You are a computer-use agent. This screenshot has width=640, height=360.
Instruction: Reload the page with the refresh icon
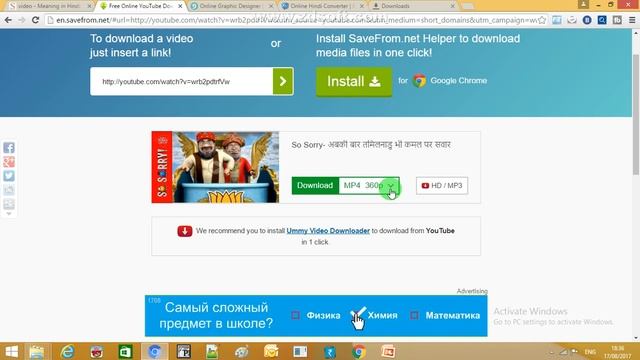tap(36, 20)
